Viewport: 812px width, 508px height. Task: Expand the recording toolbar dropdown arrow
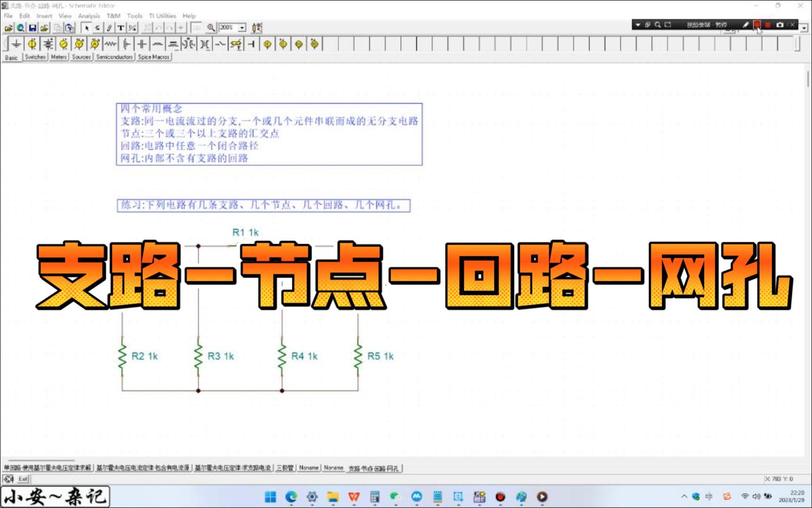638,24
